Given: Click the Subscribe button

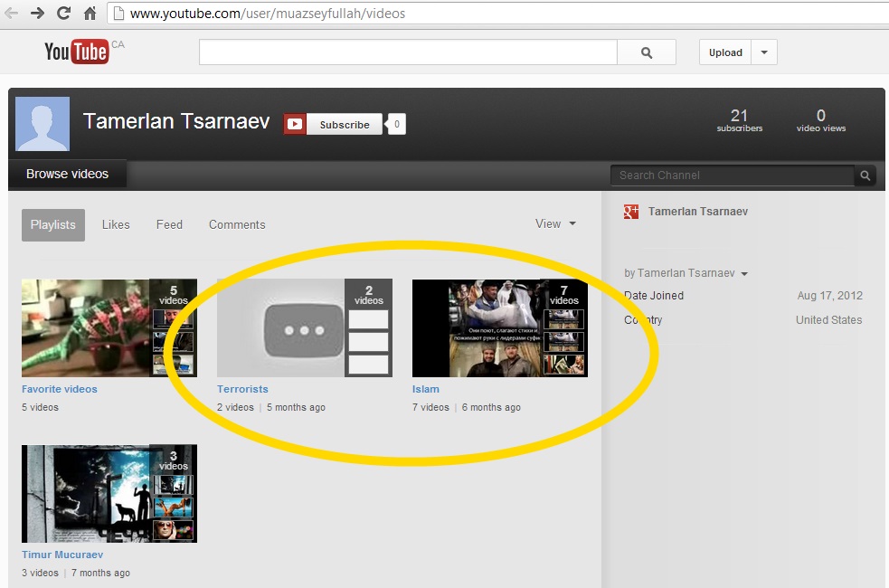Looking at the screenshot, I should (345, 124).
